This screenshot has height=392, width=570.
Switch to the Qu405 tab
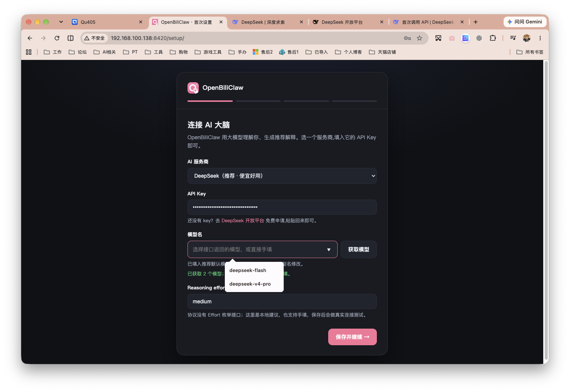point(108,22)
